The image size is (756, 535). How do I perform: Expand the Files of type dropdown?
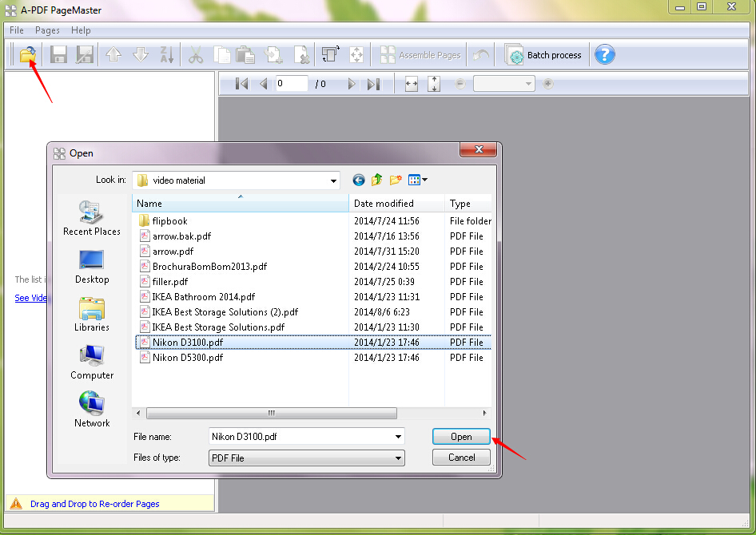click(x=397, y=458)
